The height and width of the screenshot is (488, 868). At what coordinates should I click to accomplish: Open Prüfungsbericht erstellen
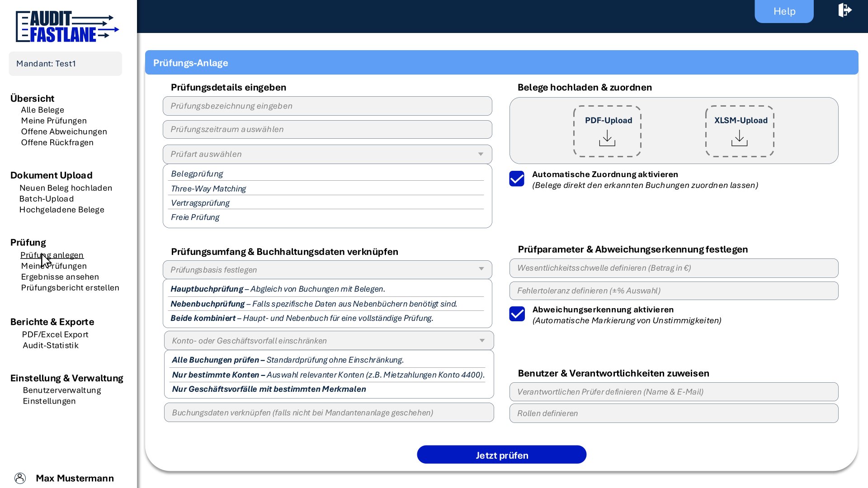(70, 287)
